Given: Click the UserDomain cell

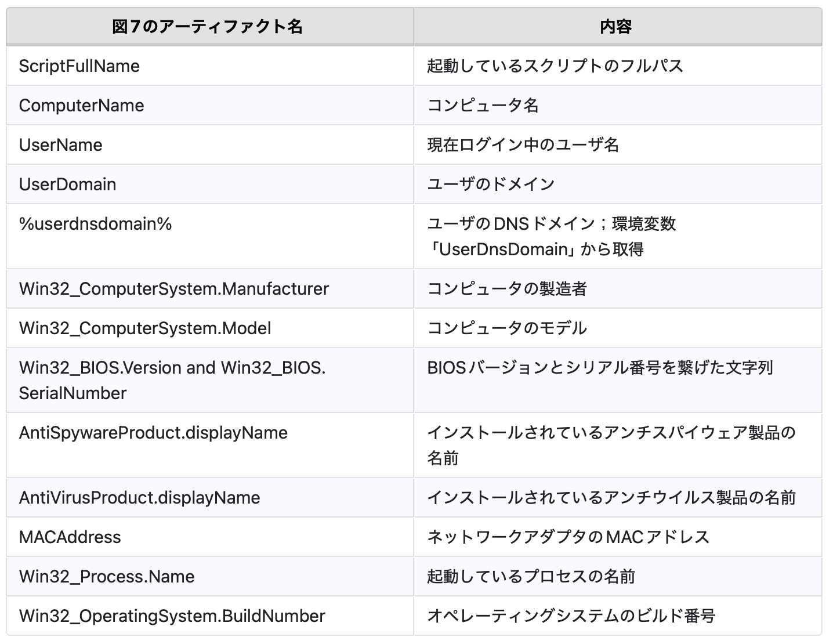Looking at the screenshot, I should 68,184.
